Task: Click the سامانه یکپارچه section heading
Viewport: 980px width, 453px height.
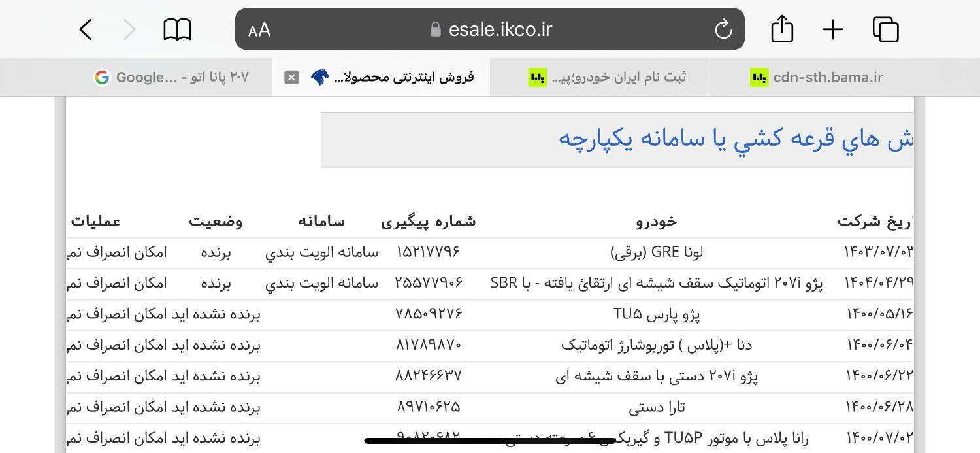Action: [x=735, y=139]
